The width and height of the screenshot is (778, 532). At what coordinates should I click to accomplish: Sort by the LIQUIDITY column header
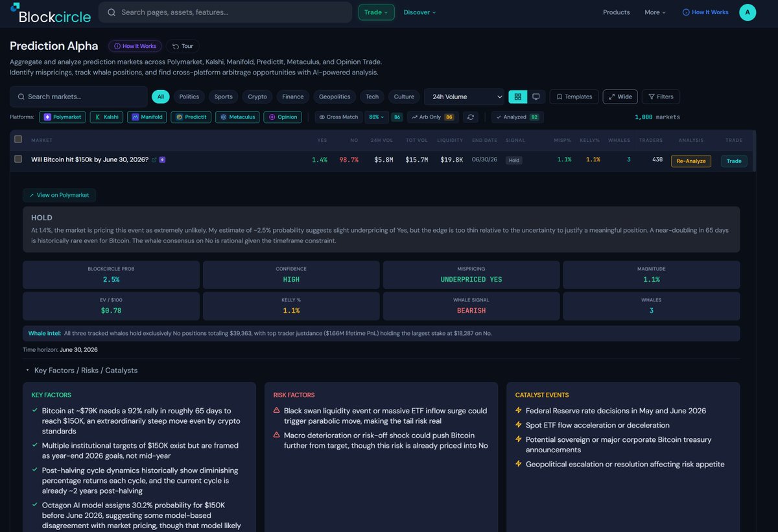(x=451, y=140)
